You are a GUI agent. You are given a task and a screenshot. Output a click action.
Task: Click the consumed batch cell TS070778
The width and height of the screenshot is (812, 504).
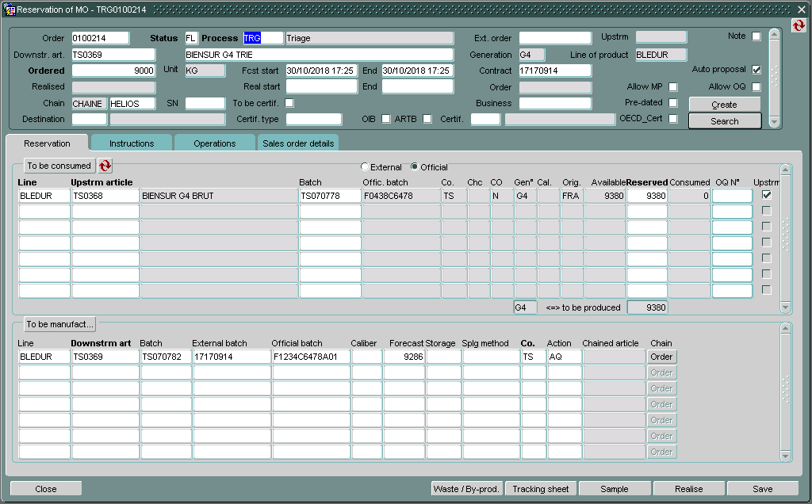331,196
